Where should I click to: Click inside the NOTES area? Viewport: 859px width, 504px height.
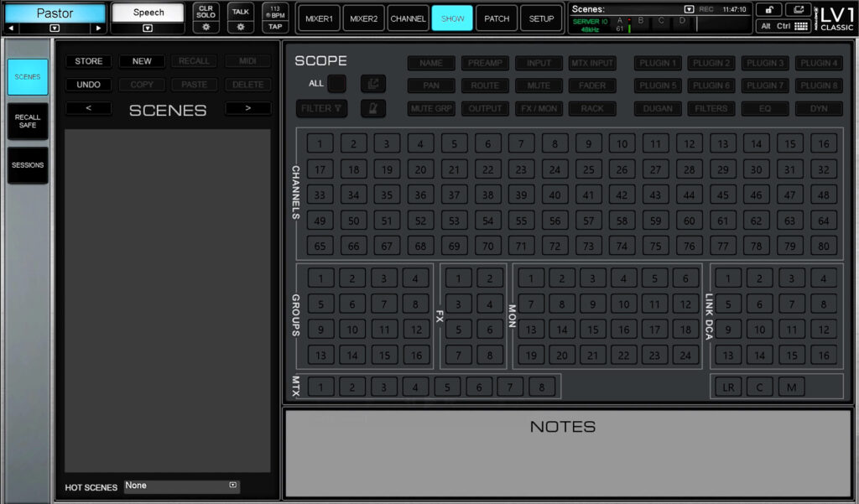[x=567, y=453]
